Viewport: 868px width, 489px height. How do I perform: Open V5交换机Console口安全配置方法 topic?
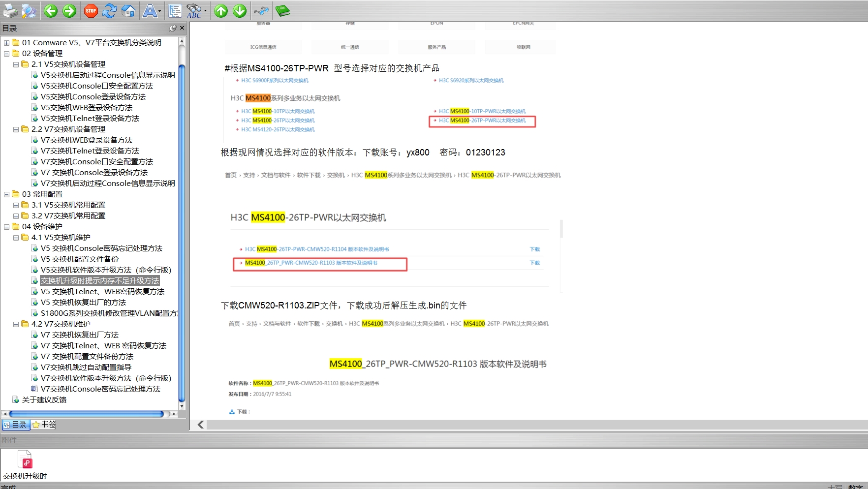[97, 86]
